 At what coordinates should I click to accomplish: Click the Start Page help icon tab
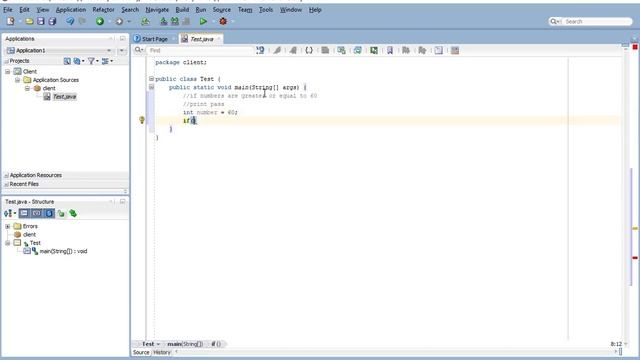click(x=138, y=39)
